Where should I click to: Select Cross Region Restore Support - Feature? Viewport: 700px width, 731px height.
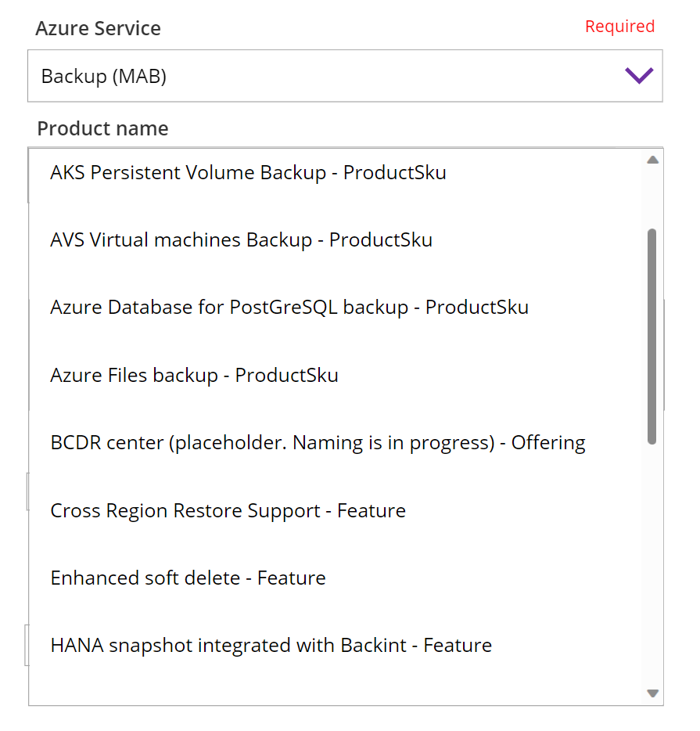228,510
